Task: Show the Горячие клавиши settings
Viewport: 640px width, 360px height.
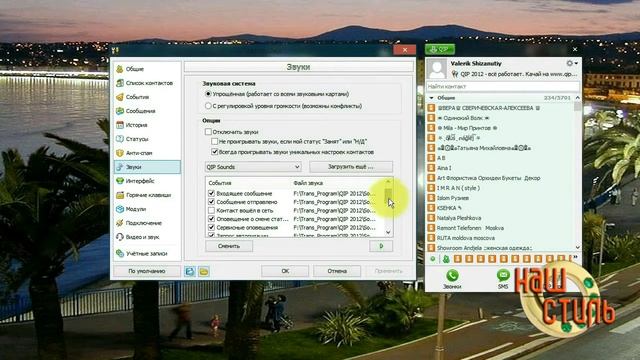Action: pos(147,195)
